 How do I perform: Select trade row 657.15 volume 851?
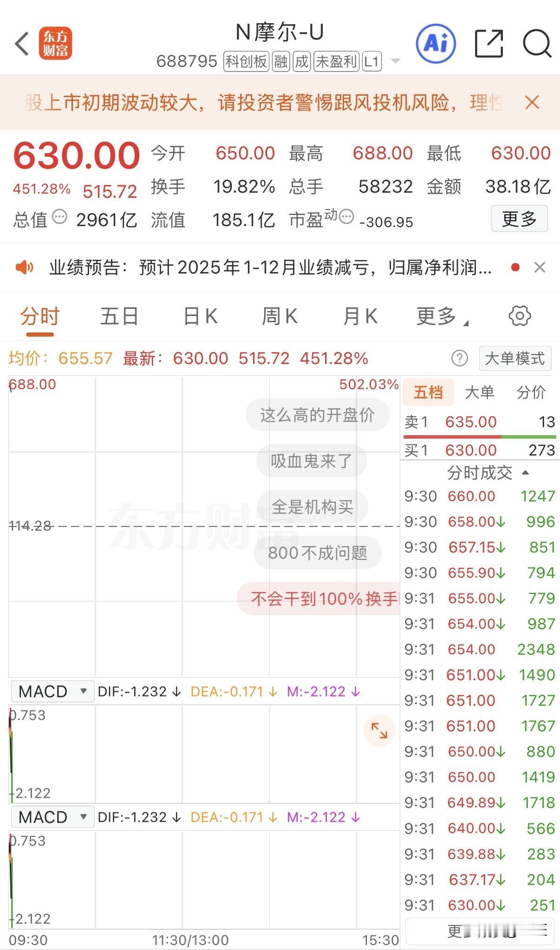480,547
